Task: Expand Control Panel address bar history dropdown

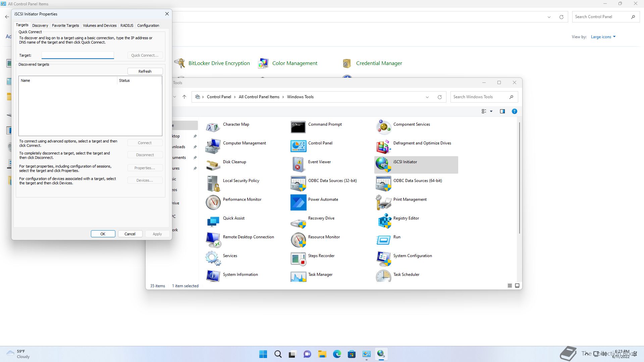Action: 549,17
